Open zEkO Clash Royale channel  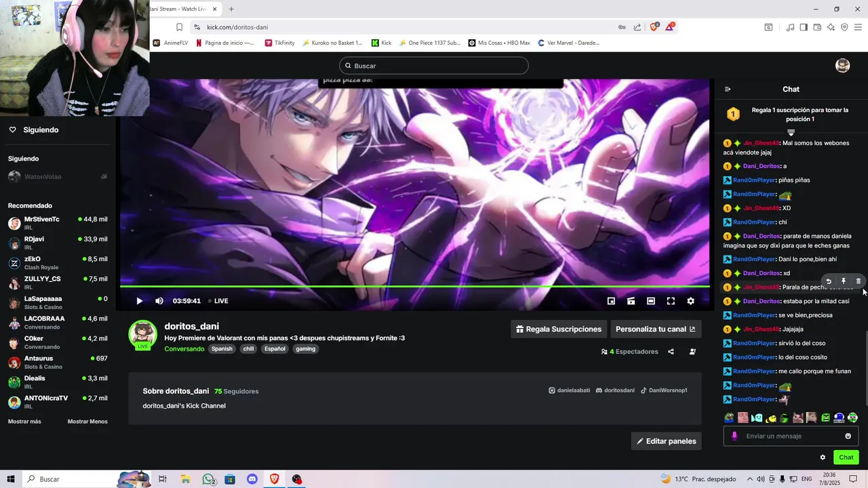click(57, 263)
